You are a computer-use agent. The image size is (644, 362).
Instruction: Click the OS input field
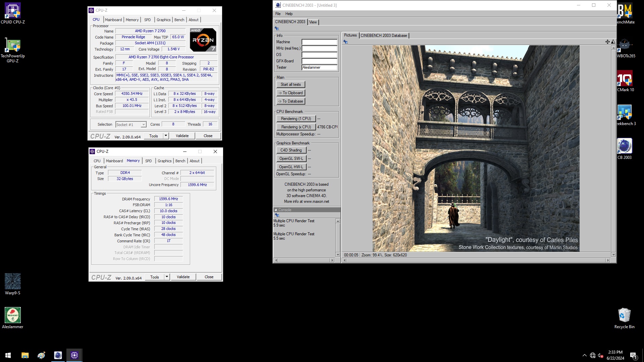point(319,55)
